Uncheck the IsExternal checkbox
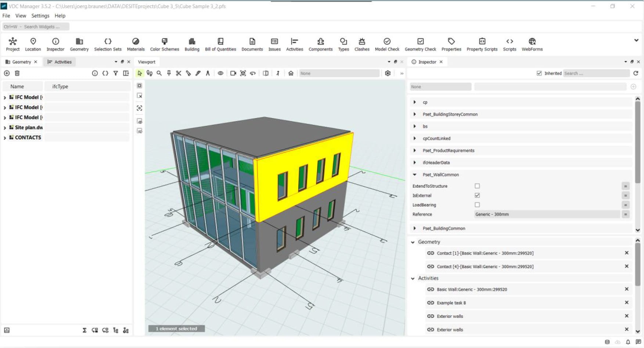Viewport: 644px width, 348px height. point(477,195)
